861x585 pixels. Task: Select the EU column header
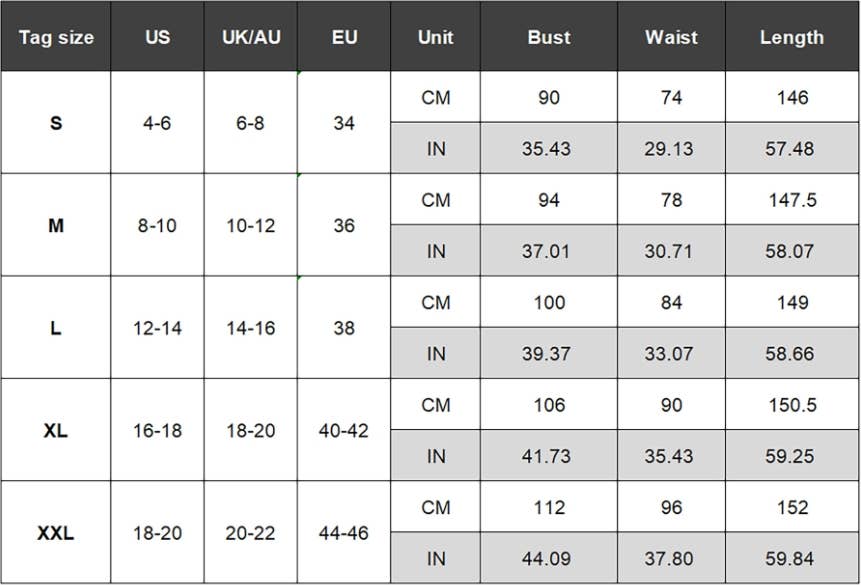pyautogui.click(x=344, y=37)
